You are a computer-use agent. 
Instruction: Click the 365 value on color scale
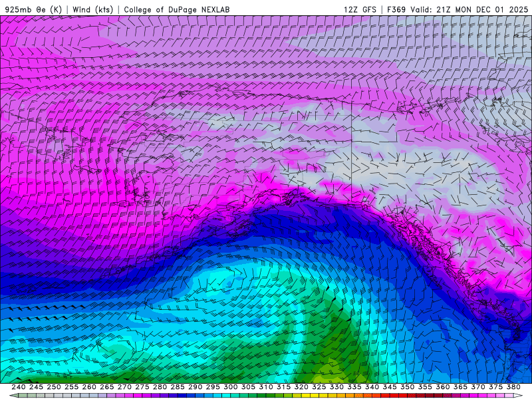coord(460,387)
